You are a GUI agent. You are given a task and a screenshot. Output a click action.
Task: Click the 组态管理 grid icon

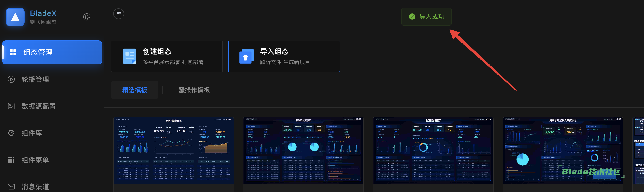[13, 52]
